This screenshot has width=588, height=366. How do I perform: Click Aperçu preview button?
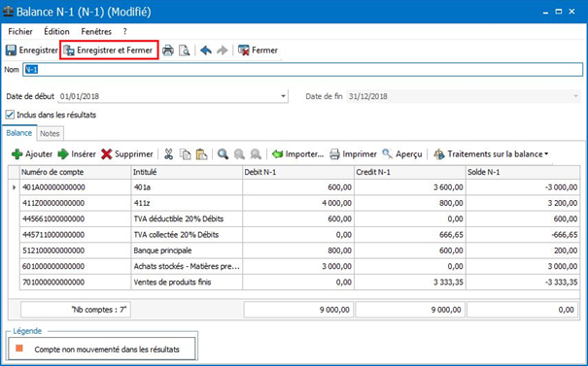point(402,154)
